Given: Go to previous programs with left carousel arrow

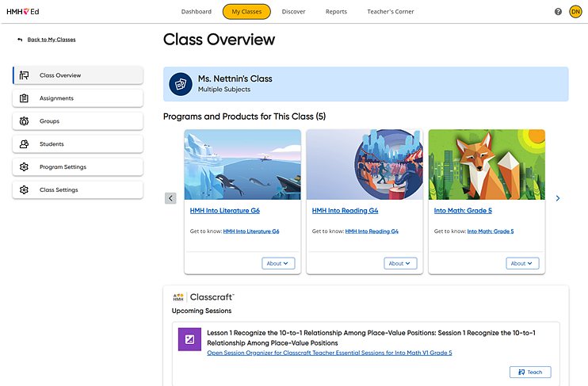Looking at the screenshot, I should pyautogui.click(x=170, y=198).
